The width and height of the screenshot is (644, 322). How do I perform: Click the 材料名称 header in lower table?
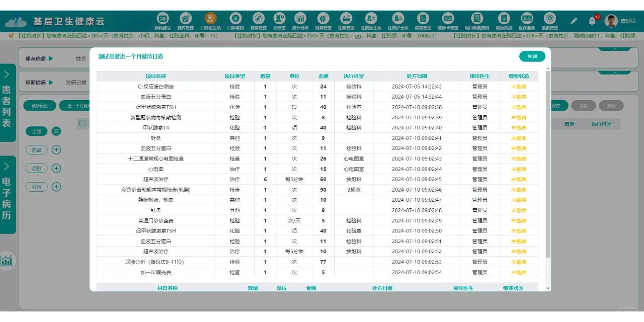point(167,288)
